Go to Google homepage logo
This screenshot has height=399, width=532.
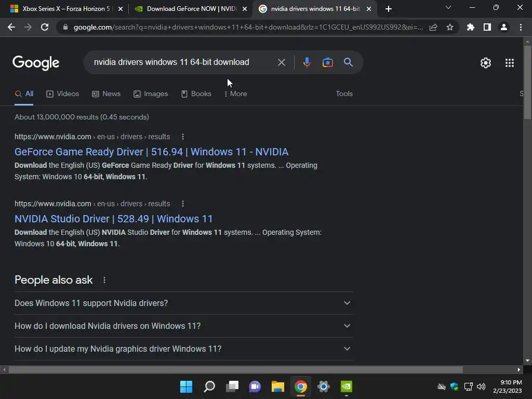coord(36,63)
